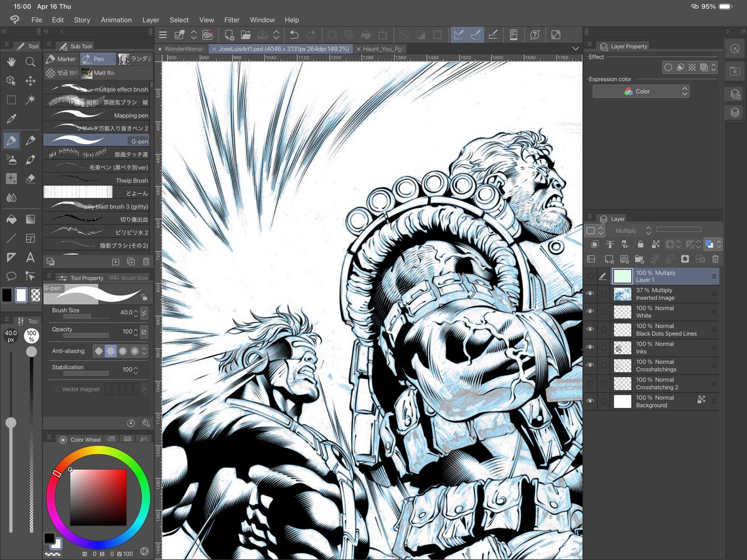Screen dimensions: 747x560
Task: Click the color wheel saturation square
Action: point(98,497)
